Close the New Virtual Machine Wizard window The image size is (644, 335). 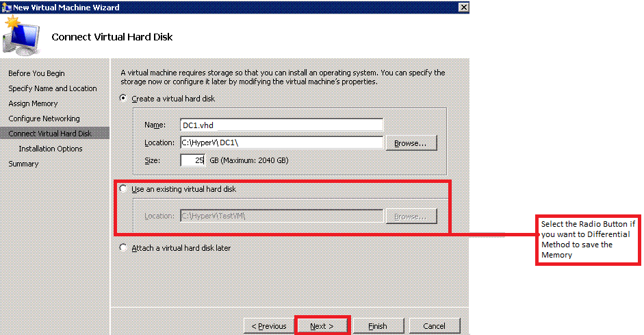463,7
